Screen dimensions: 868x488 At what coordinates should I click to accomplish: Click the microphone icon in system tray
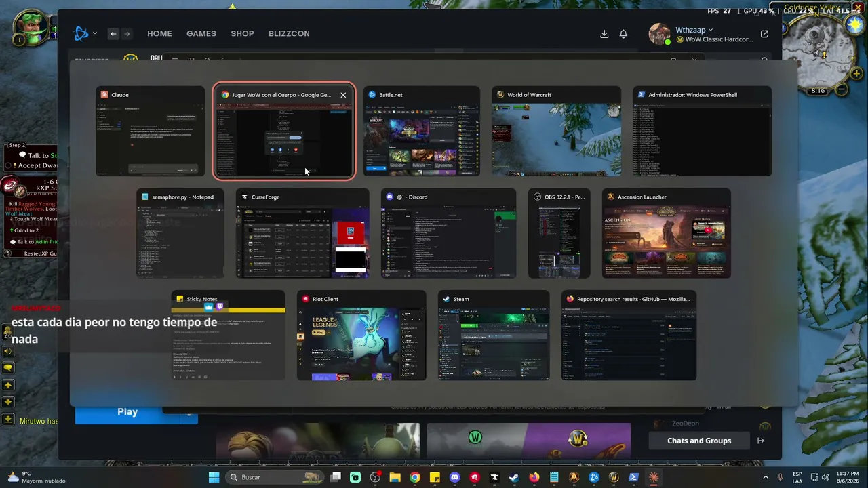(x=781, y=477)
